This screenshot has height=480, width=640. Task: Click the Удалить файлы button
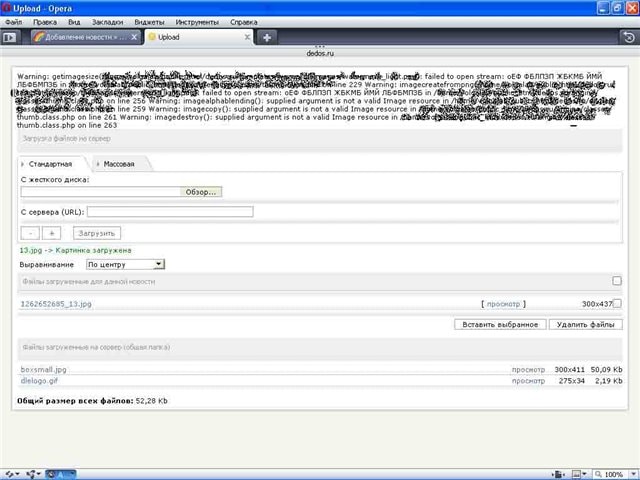(585, 324)
